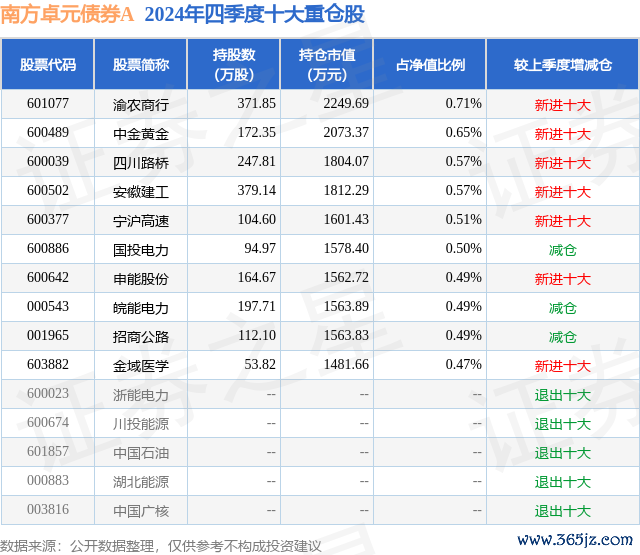Image resolution: width=640 pixels, height=555 pixels.
Task: Click market value 2073.37
Action: coord(346,133)
